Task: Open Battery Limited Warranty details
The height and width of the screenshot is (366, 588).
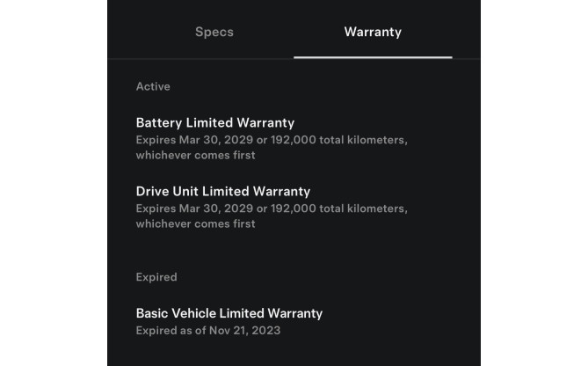Action: pos(215,123)
